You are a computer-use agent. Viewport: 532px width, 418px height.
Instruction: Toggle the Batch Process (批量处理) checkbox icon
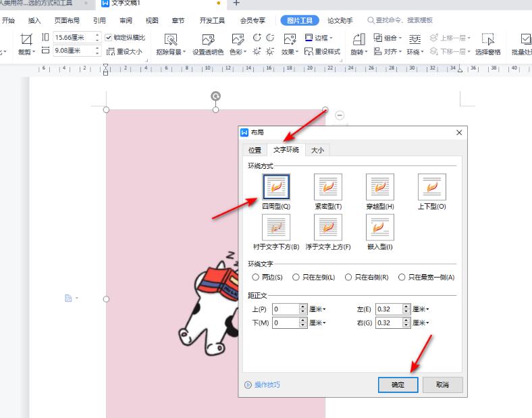525,39
